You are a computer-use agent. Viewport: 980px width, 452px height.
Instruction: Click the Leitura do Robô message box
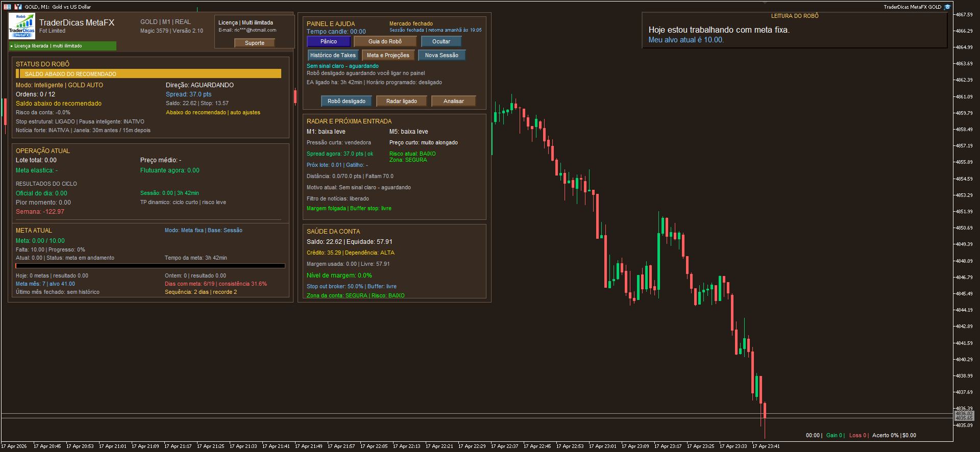(794, 31)
